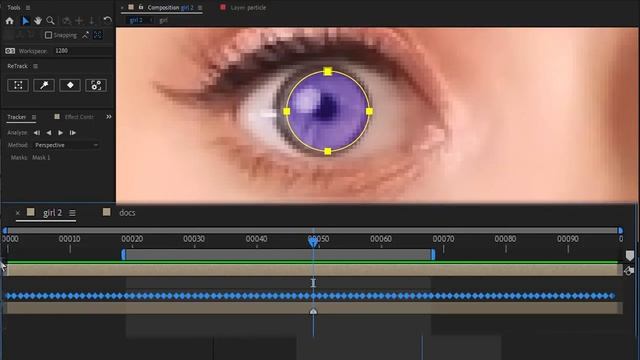Select the bottom mask vertex handle
Screen dimensions: 640x360
[x=328, y=152]
